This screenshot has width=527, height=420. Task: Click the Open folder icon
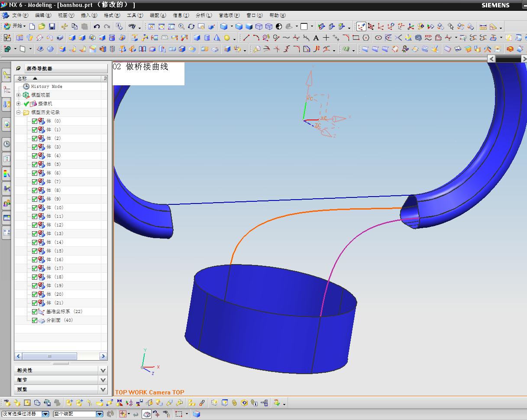tap(42, 26)
